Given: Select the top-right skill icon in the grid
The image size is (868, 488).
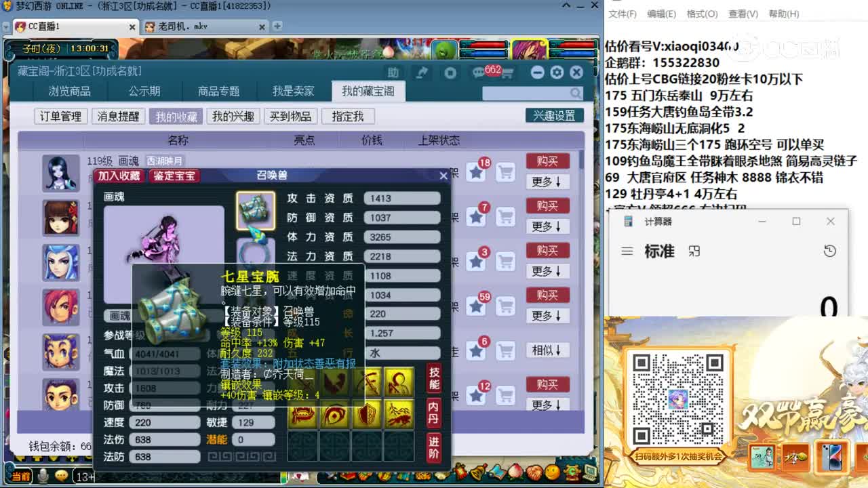Looking at the screenshot, I should tap(399, 382).
